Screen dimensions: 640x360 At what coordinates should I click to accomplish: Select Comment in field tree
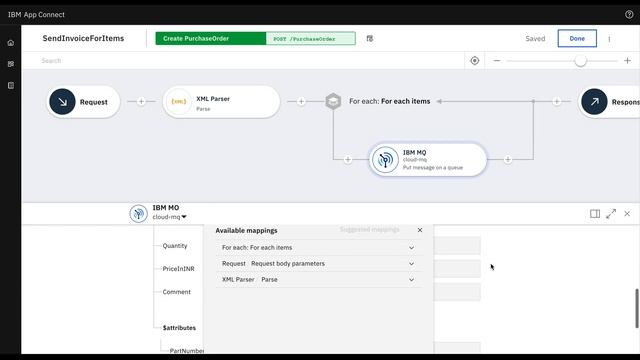(176, 292)
